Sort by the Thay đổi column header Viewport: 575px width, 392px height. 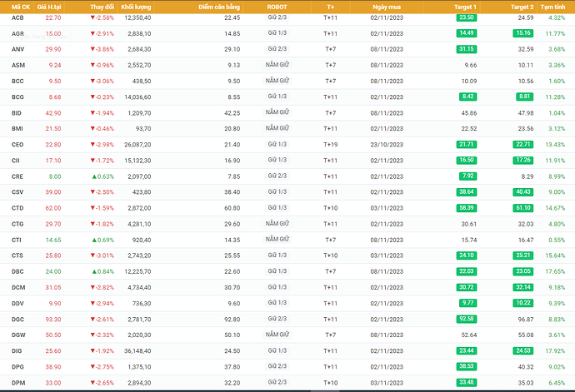pos(102,6)
